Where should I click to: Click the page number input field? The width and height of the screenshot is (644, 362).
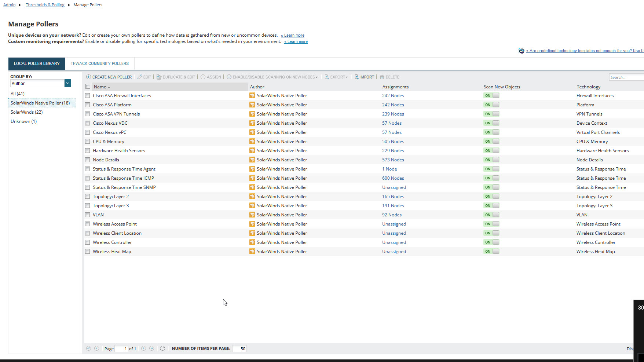121,349
